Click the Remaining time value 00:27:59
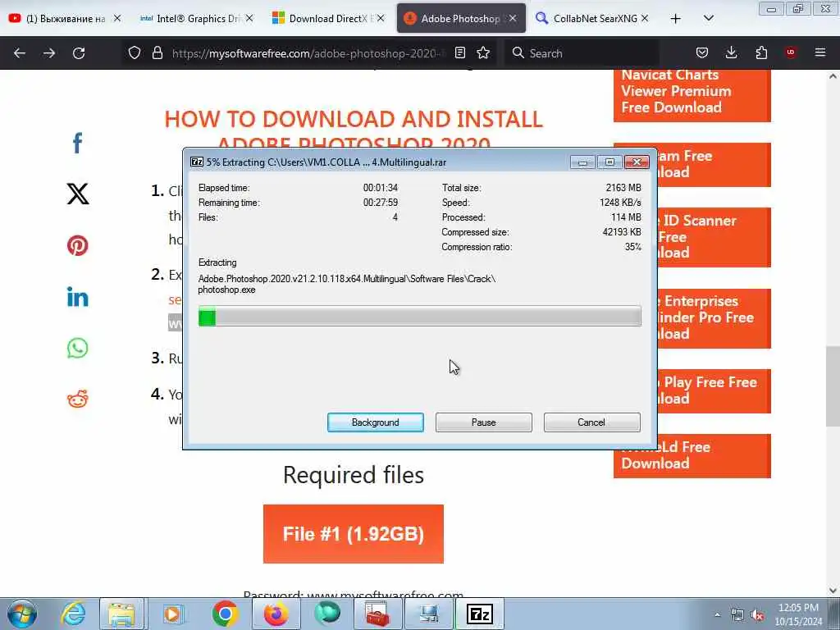The width and height of the screenshot is (840, 630). click(x=381, y=203)
